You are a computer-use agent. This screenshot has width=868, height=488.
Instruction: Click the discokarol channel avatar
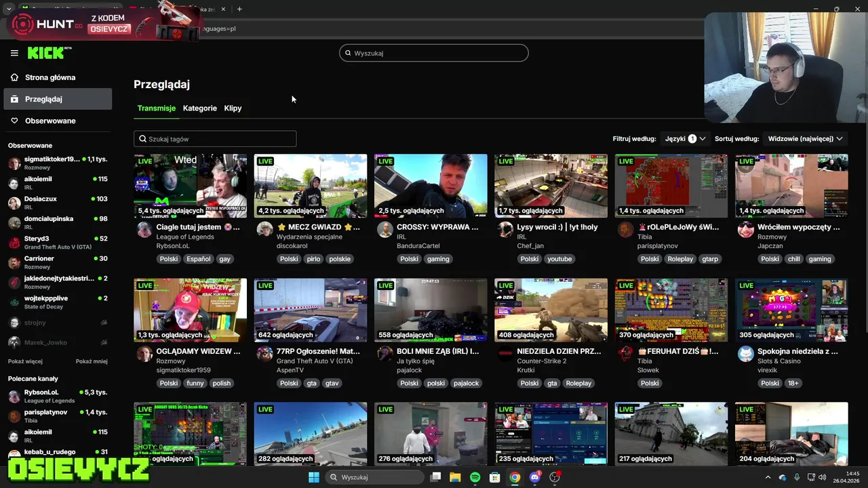pyautogui.click(x=264, y=229)
